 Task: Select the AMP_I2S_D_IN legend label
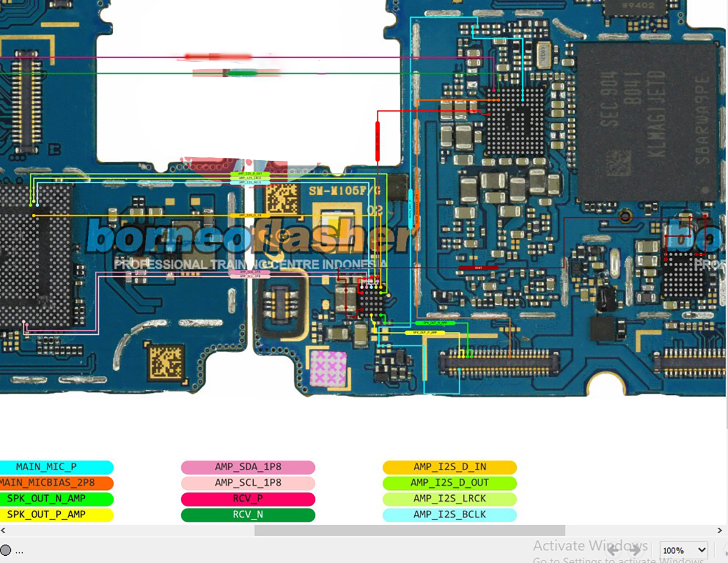450,467
